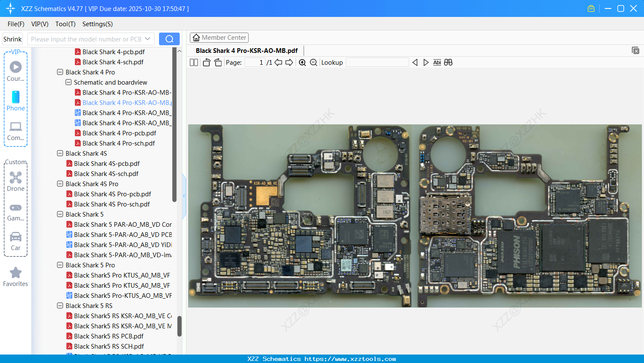Open the Tool(T) menu

[65, 24]
